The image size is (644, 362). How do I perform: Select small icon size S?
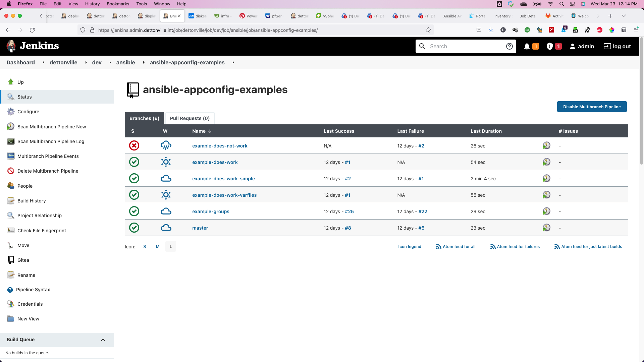145,247
